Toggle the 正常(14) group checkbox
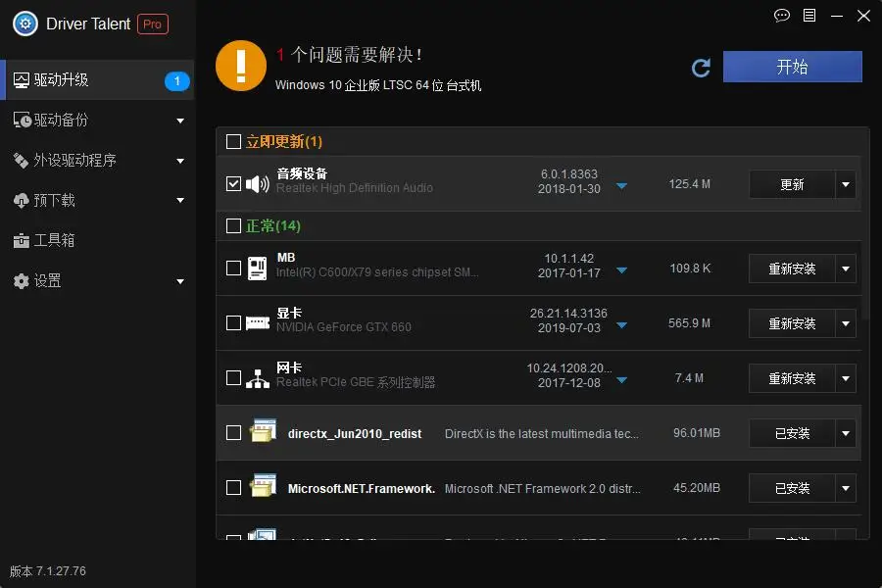The width and height of the screenshot is (882, 588). [x=233, y=225]
